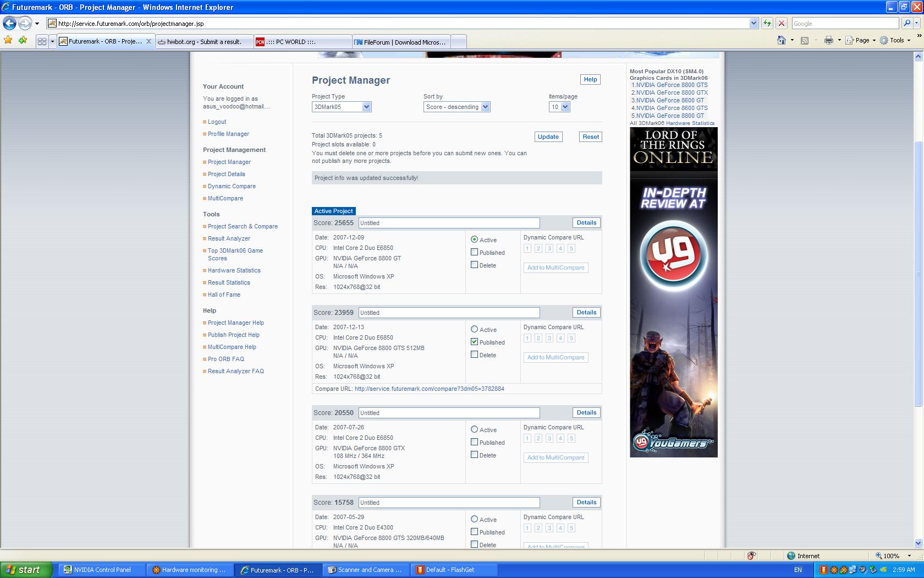This screenshot has height=578, width=924.
Task: Open Quick Tabs grid icon
Action: tap(42, 41)
